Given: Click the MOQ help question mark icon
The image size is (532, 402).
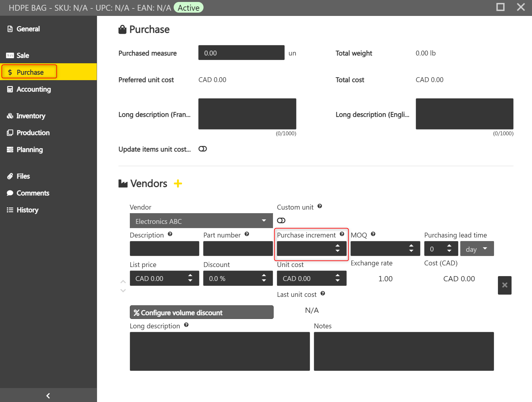Looking at the screenshot, I should pyautogui.click(x=373, y=234).
